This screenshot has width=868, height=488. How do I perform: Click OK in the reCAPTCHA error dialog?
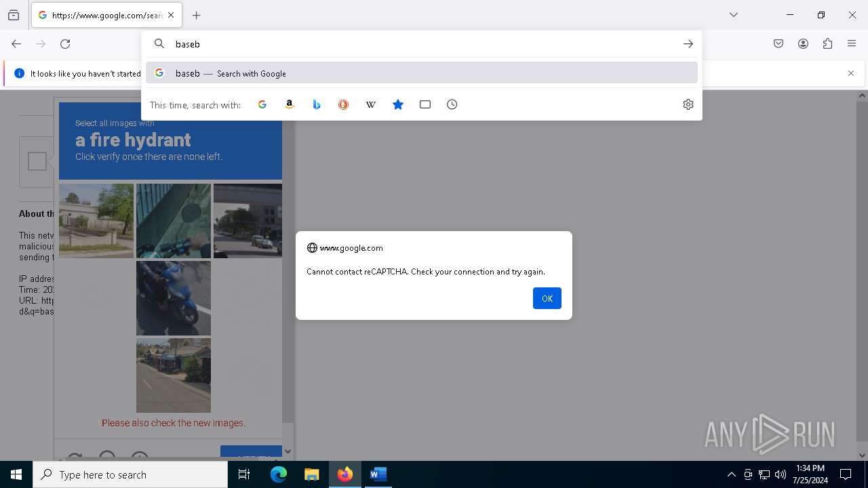point(547,298)
